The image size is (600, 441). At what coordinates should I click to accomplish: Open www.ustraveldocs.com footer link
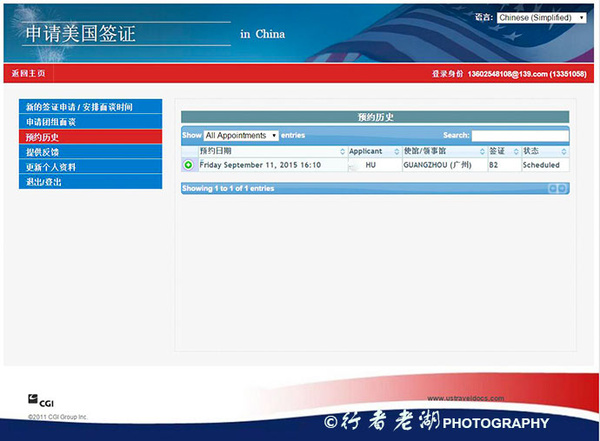click(466, 399)
